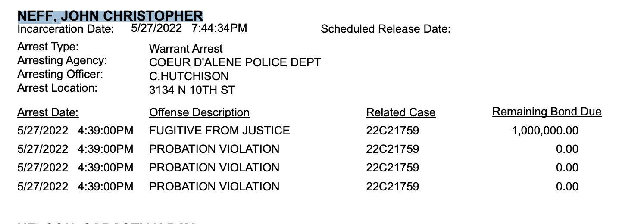
Task: Click the last PROBATION VIOLATION entry
Action: (214, 187)
